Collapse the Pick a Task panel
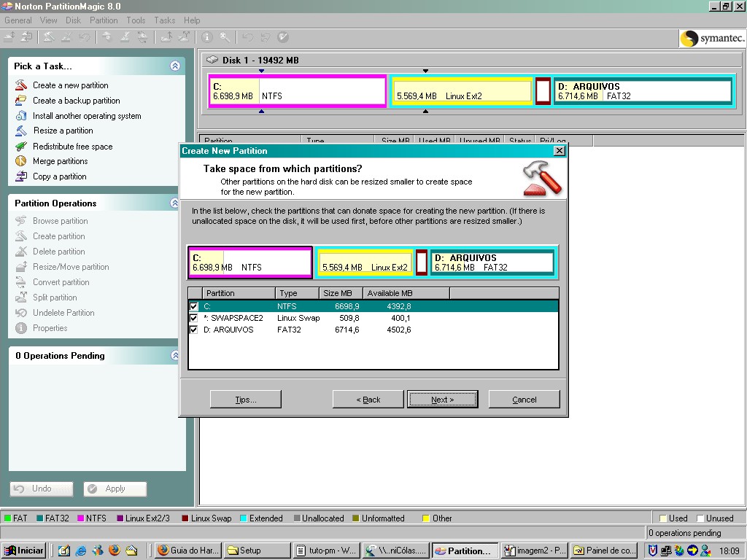 175,66
